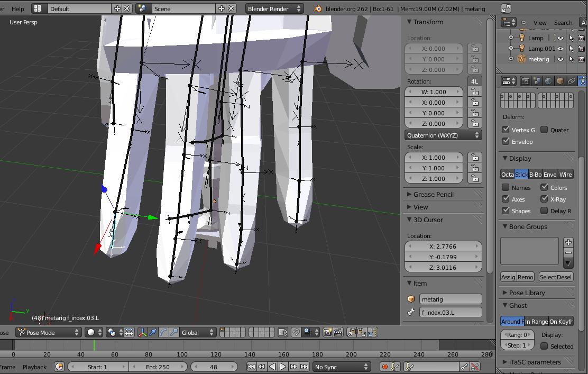Select Octahedral bone display type

coord(508,174)
